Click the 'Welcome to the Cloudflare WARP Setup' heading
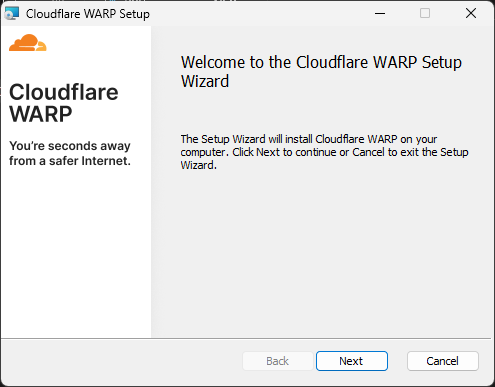Screen dimensions: 495x387 click(x=321, y=62)
